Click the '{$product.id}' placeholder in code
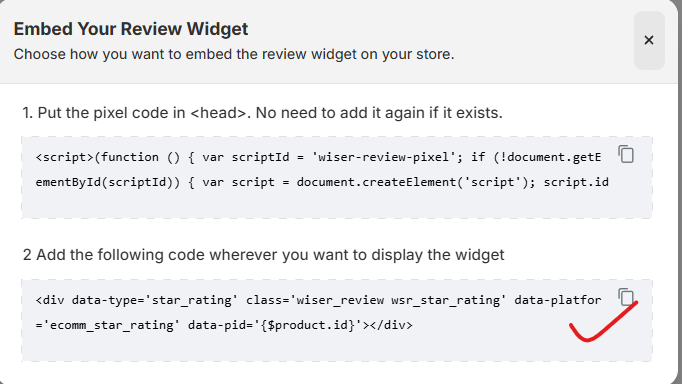 [308, 325]
